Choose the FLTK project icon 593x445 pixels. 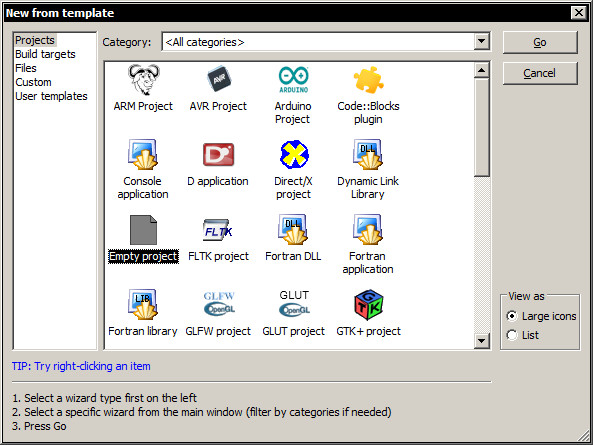[218, 230]
